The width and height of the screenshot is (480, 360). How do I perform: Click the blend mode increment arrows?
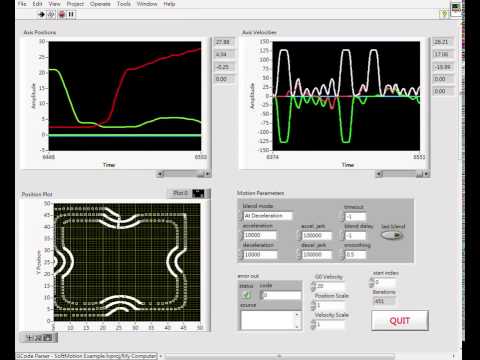tap(241, 216)
